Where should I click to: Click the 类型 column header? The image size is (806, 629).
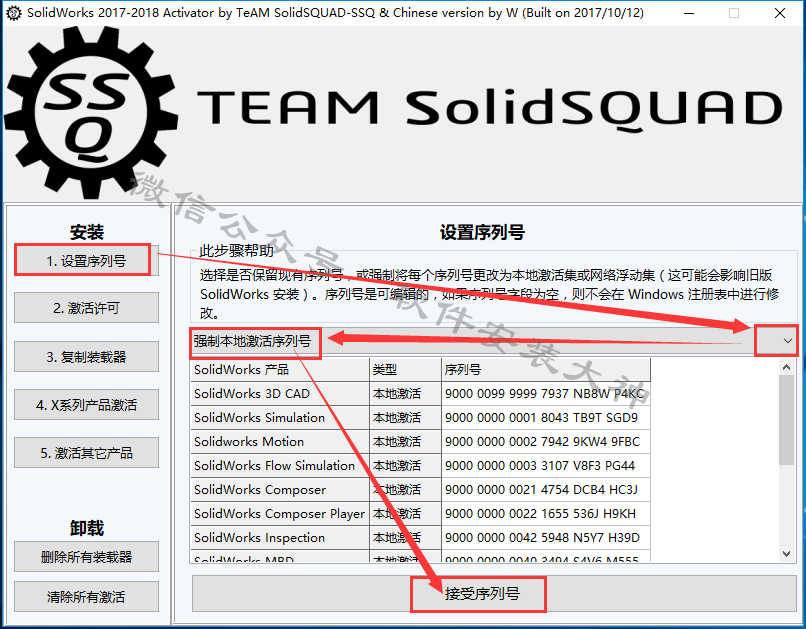click(406, 369)
